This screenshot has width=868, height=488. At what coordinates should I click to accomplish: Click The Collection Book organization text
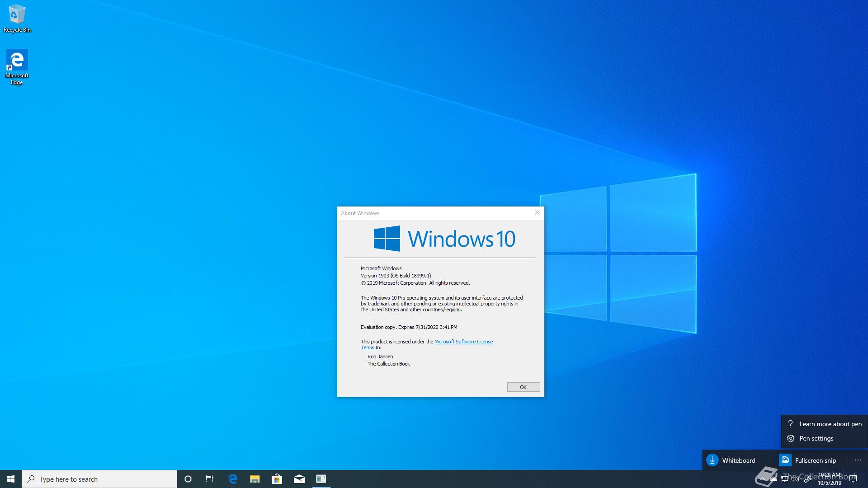388,364
